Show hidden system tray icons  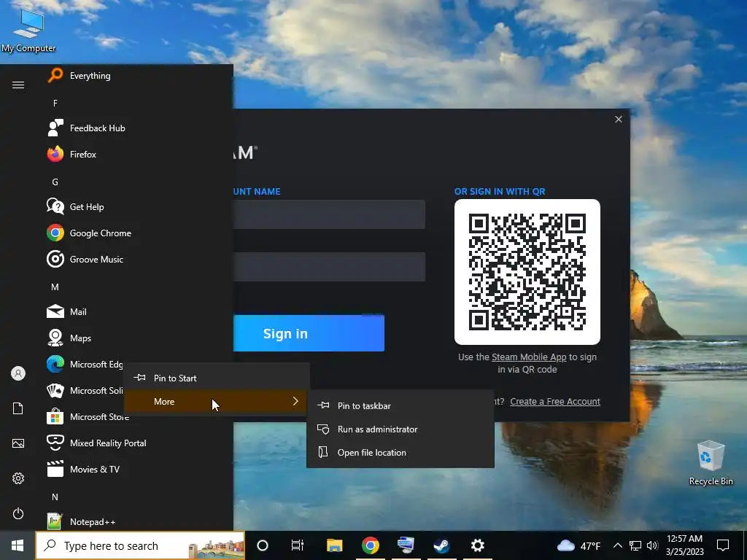[x=617, y=545]
